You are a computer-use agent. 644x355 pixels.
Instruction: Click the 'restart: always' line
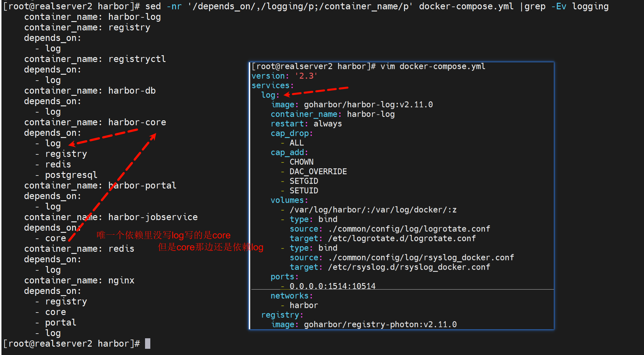coord(306,124)
